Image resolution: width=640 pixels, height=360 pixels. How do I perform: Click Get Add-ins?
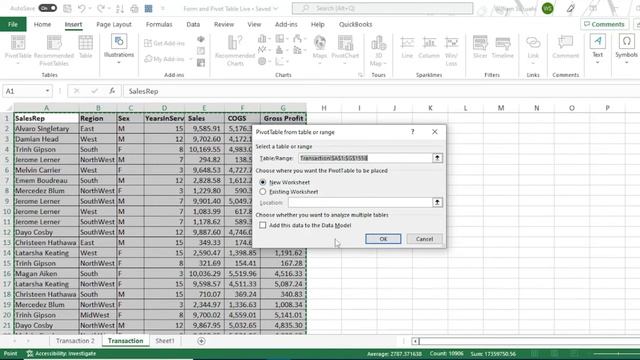164,43
